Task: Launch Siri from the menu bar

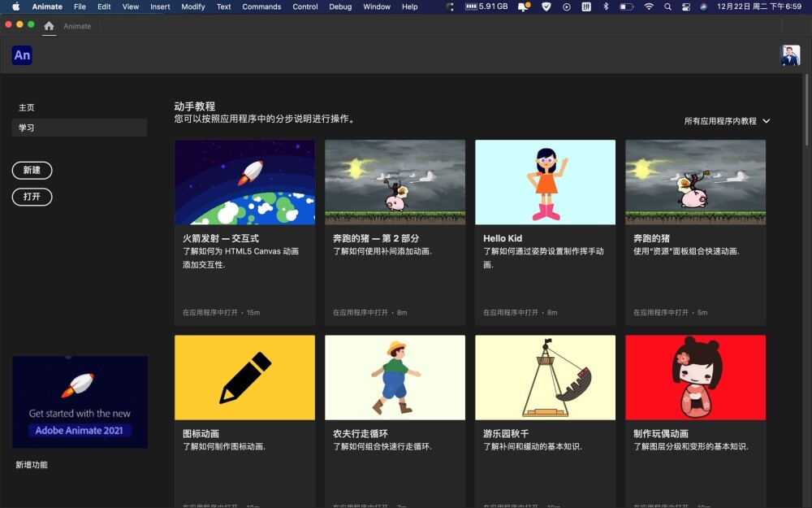Action: [703, 7]
